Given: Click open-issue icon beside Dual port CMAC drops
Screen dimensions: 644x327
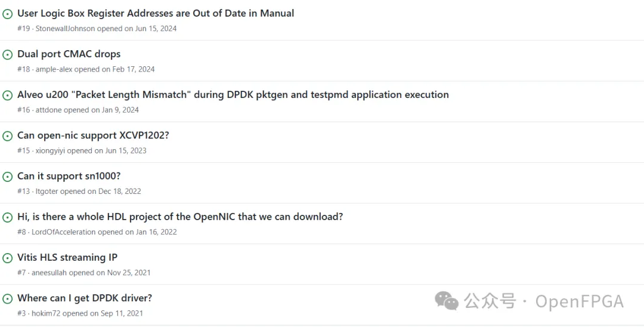Looking at the screenshot, I should 8,55.
